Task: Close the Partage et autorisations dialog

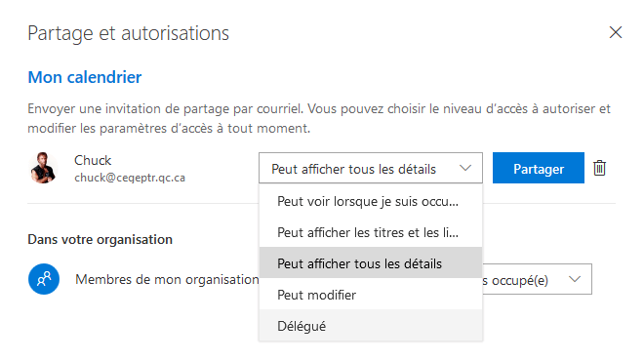Action: 616,32
